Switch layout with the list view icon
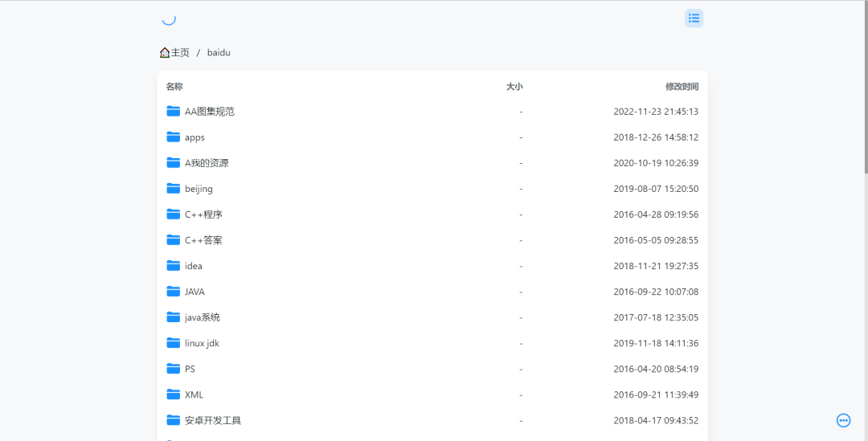 pyautogui.click(x=694, y=18)
